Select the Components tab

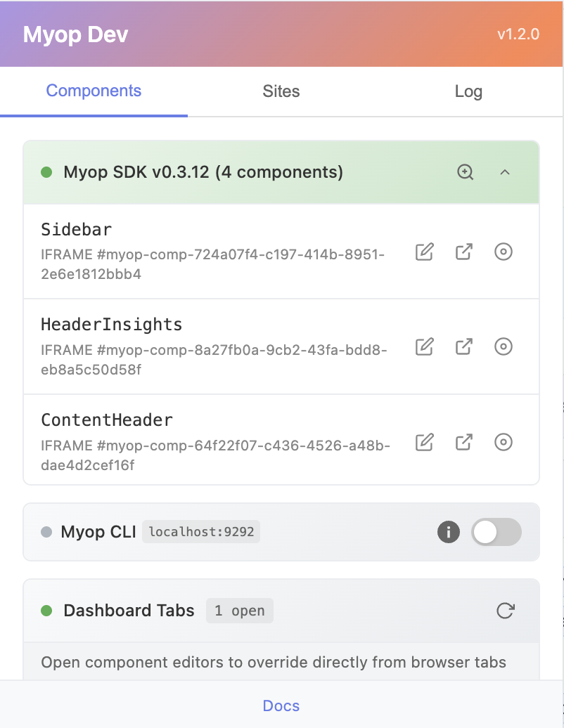pos(94,91)
